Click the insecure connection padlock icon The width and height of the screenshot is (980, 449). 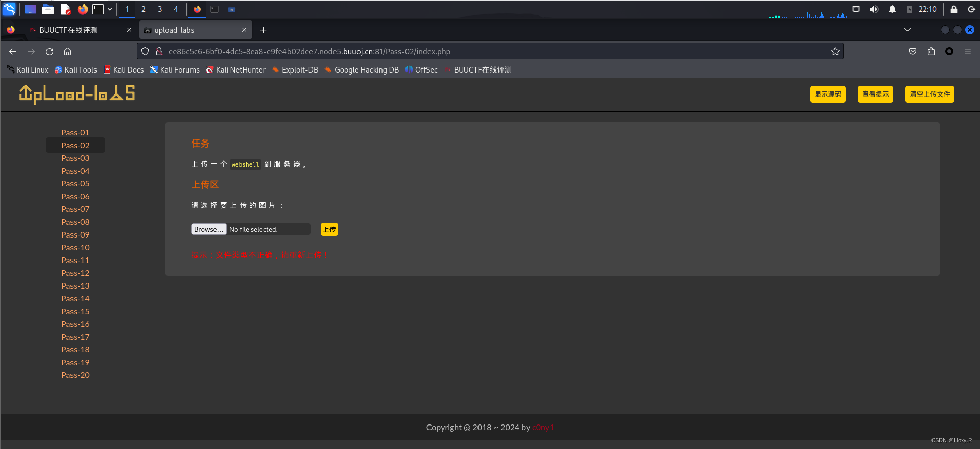pyautogui.click(x=159, y=51)
